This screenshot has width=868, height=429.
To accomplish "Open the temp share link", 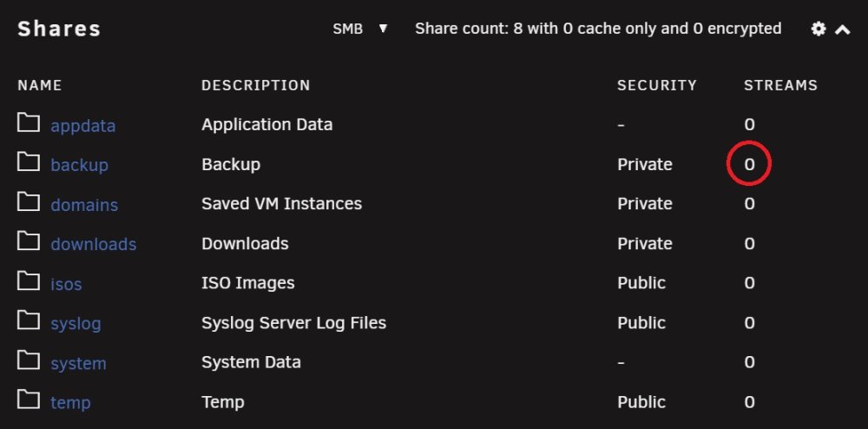I will coord(70,402).
